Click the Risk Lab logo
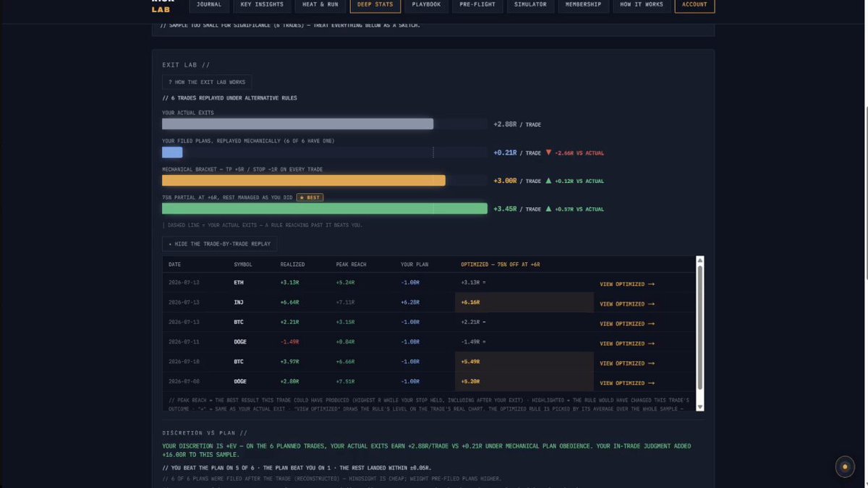This screenshot has height=488, width=868. [163, 6]
